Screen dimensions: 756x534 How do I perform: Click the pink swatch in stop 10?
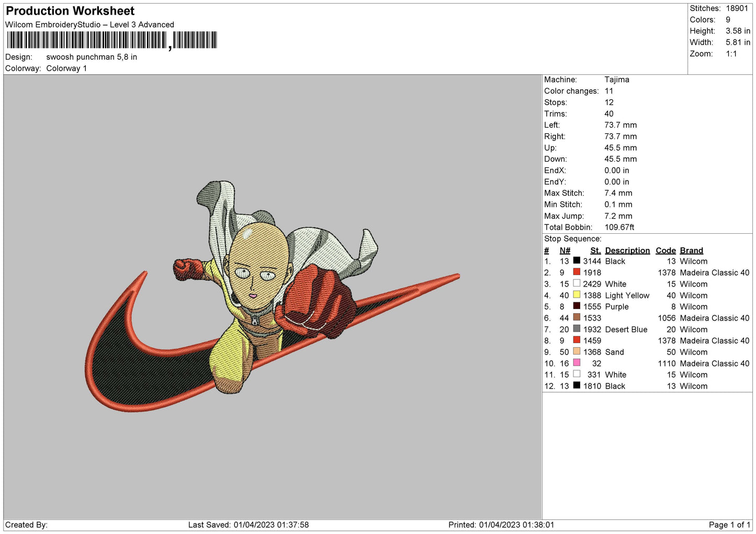tap(577, 363)
